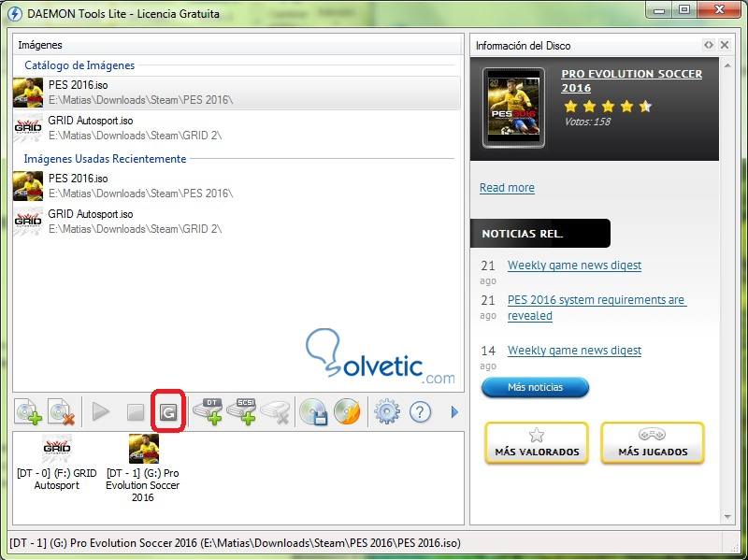
Task: Click the Unmount stop square icon
Action: (136, 412)
